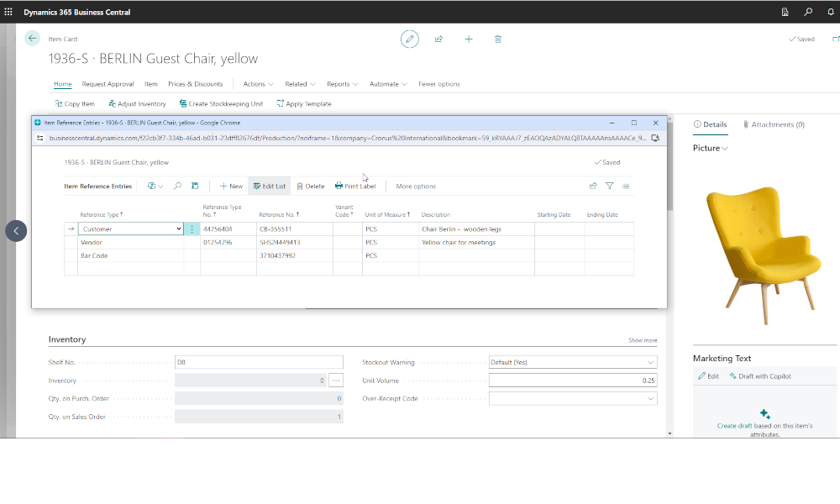Click the Unit Volume input field
Viewport: 840px width, 504px height.
coord(573,381)
